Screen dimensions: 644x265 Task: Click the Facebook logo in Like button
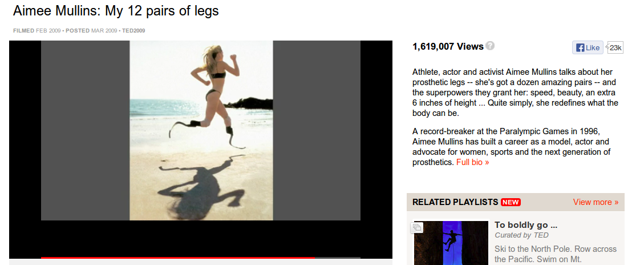click(x=580, y=48)
